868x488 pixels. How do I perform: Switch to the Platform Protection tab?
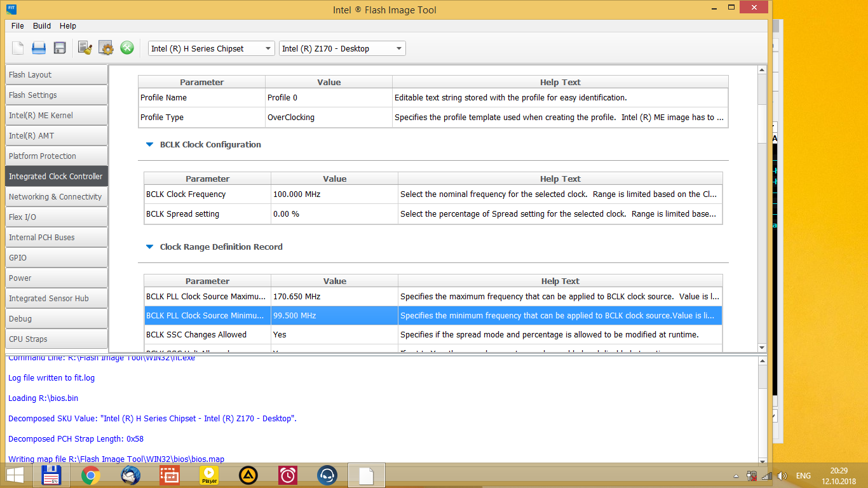click(x=56, y=156)
